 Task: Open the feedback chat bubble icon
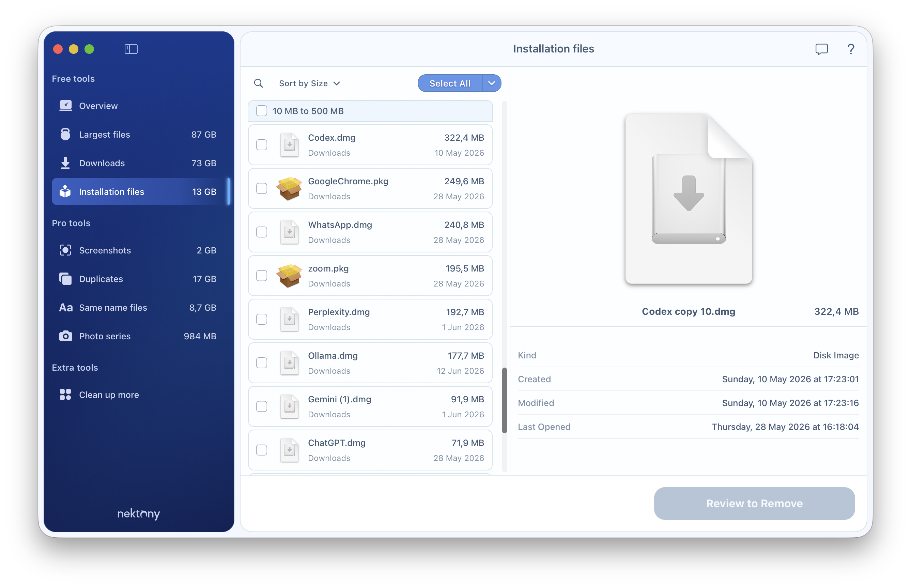[x=821, y=49]
